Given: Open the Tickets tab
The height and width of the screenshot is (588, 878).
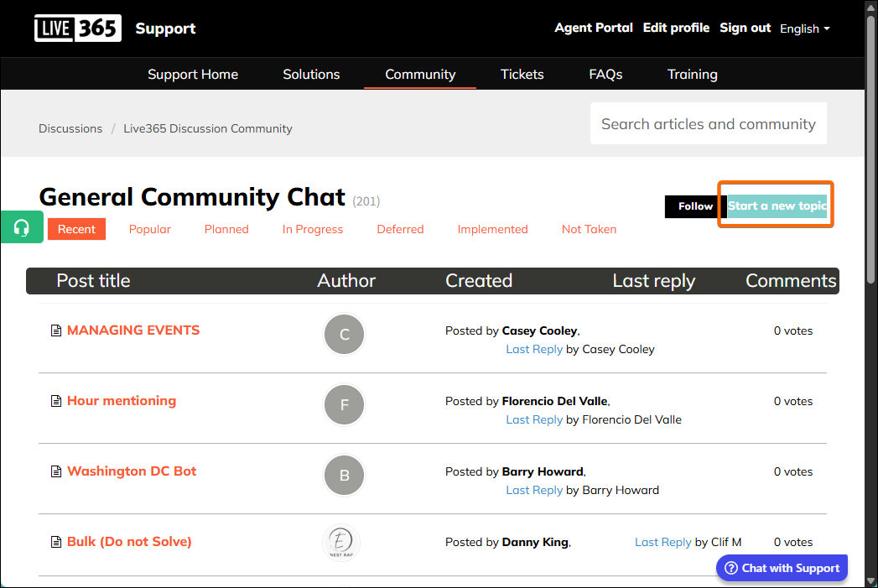Looking at the screenshot, I should [x=522, y=75].
